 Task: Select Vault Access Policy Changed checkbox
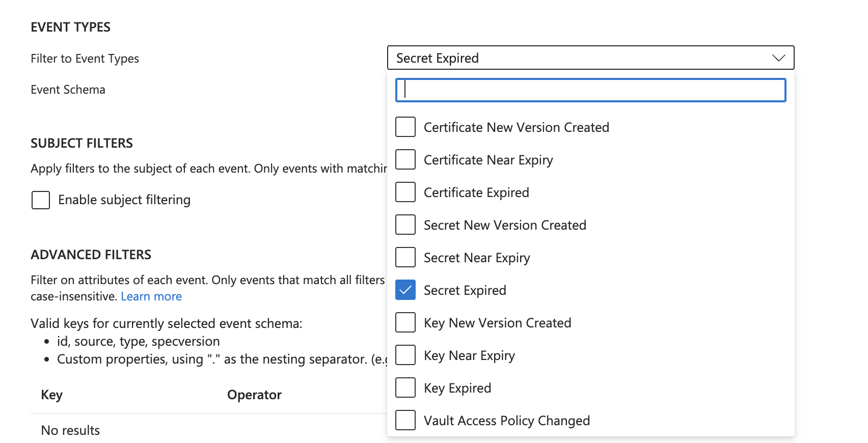tap(405, 420)
